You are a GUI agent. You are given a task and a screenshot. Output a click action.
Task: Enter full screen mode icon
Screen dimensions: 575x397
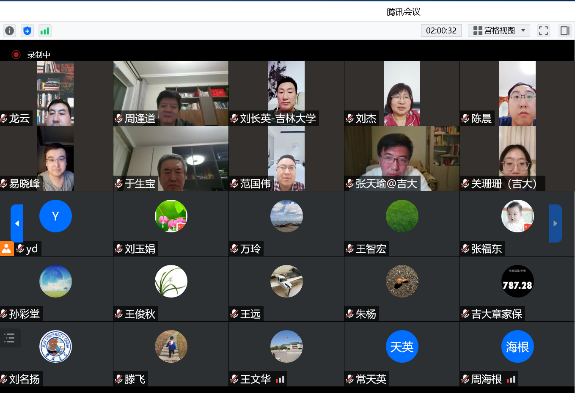tap(543, 30)
